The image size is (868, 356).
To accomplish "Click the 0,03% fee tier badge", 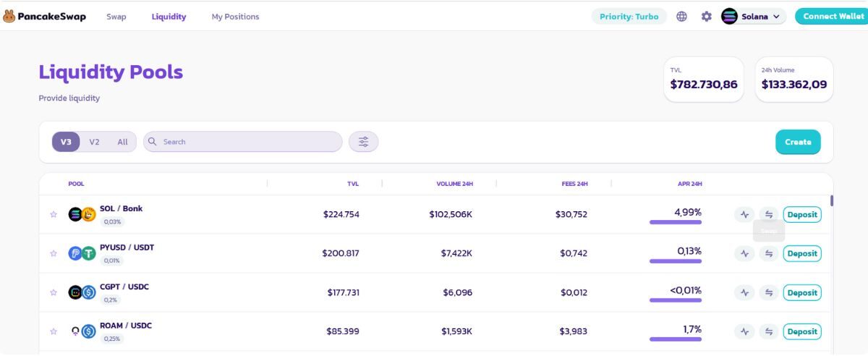I will pyautogui.click(x=112, y=221).
